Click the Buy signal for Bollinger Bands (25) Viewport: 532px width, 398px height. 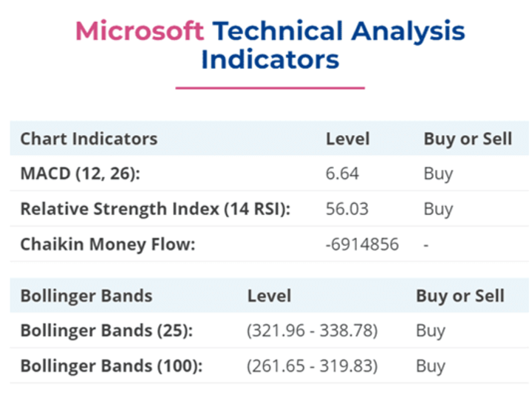[x=431, y=332]
